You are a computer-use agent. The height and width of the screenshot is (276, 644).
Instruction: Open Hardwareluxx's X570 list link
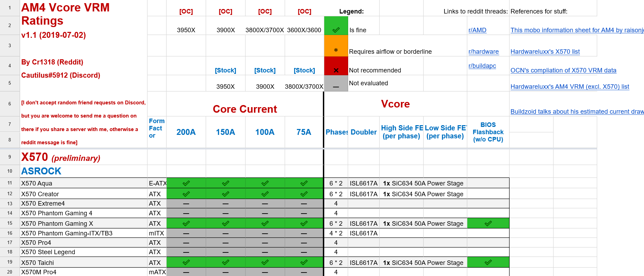click(545, 52)
